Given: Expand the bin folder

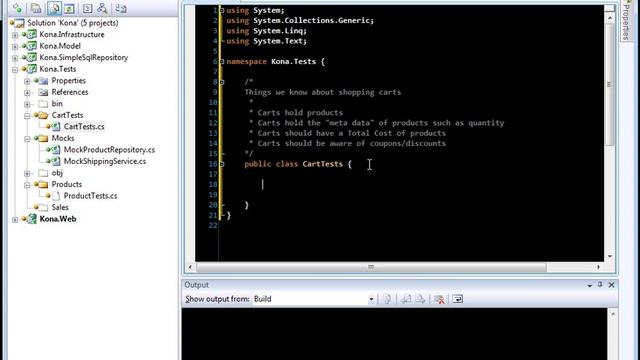Looking at the screenshot, I should [x=27, y=104].
